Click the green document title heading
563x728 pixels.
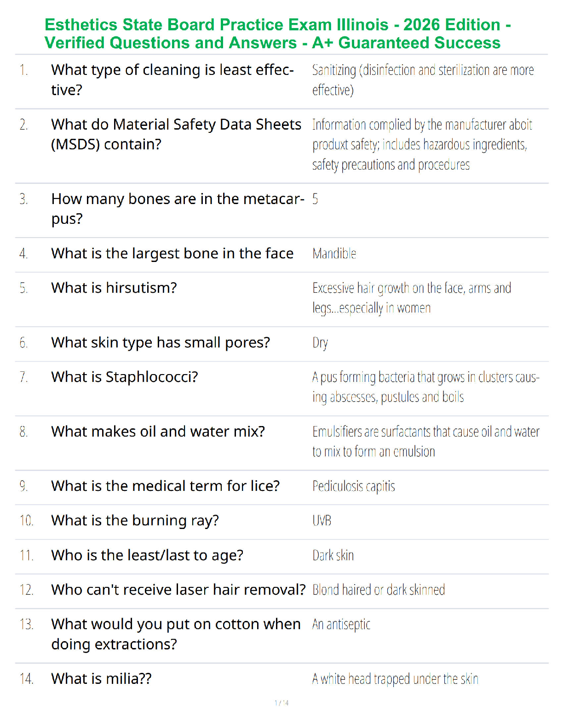[277, 34]
